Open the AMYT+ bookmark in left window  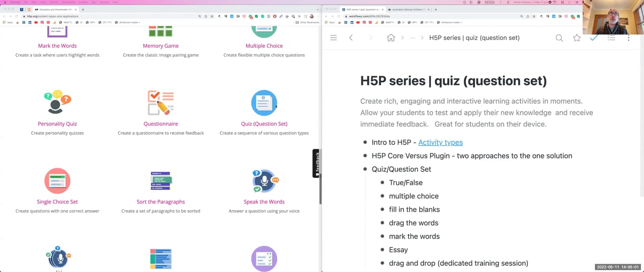click(x=66, y=22)
